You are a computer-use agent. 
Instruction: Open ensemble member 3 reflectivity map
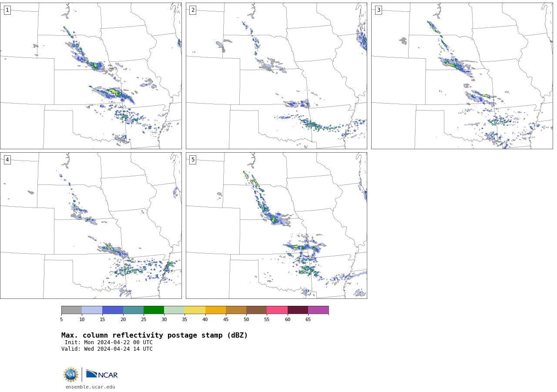tap(462, 76)
